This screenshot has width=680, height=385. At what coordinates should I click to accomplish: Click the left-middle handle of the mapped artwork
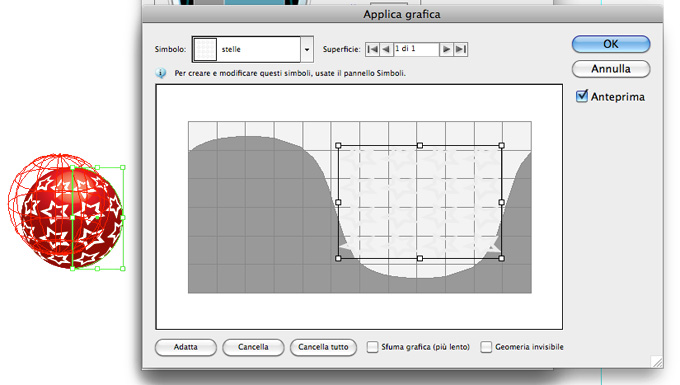coord(338,202)
